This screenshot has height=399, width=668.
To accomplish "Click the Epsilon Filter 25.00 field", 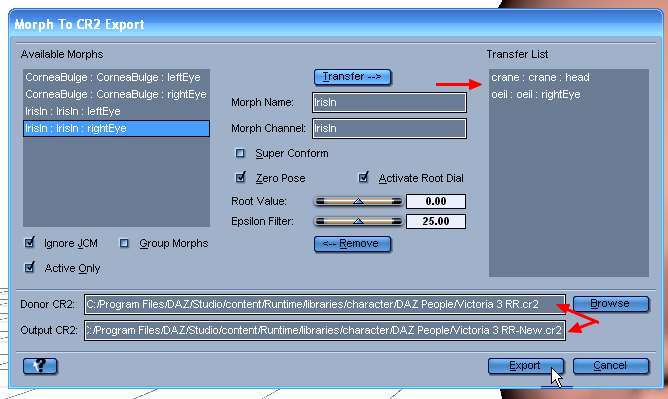I will [x=436, y=221].
